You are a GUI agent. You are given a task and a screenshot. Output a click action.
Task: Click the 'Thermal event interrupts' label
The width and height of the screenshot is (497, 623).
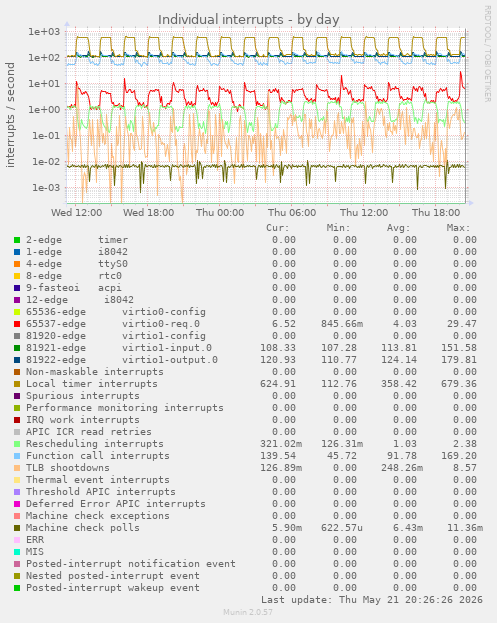(x=98, y=480)
